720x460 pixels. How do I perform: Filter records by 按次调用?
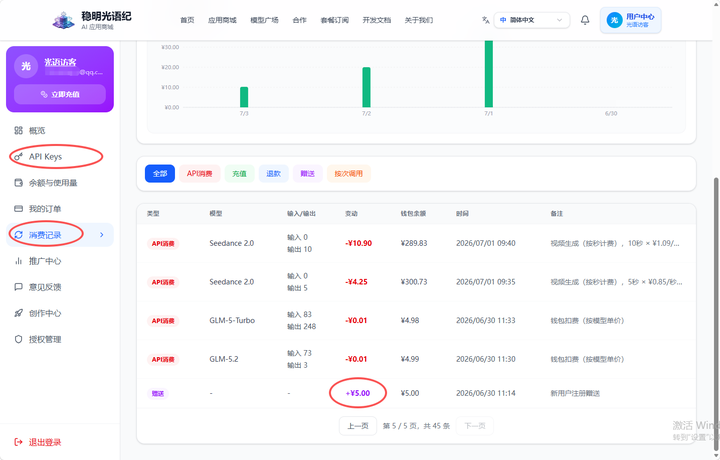pyautogui.click(x=349, y=174)
